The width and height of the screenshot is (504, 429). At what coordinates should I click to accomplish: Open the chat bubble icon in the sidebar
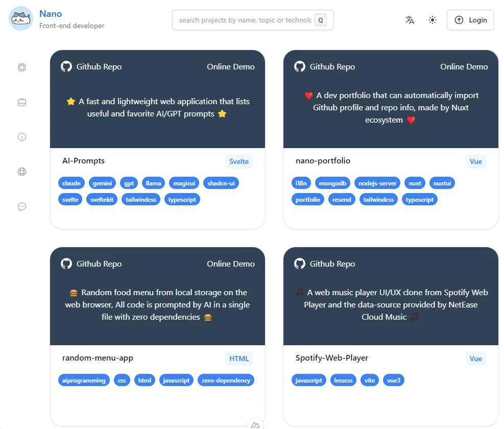click(x=21, y=206)
